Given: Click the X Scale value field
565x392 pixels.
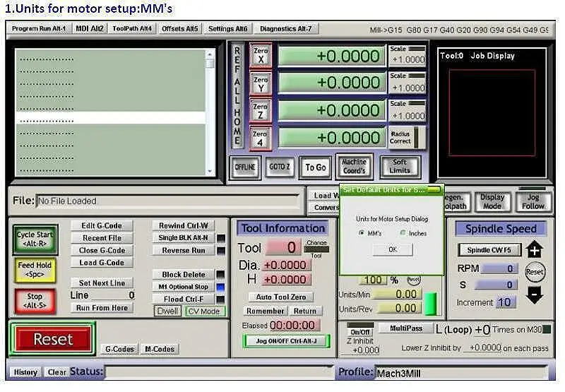Looking at the screenshot, I should click(408, 59).
